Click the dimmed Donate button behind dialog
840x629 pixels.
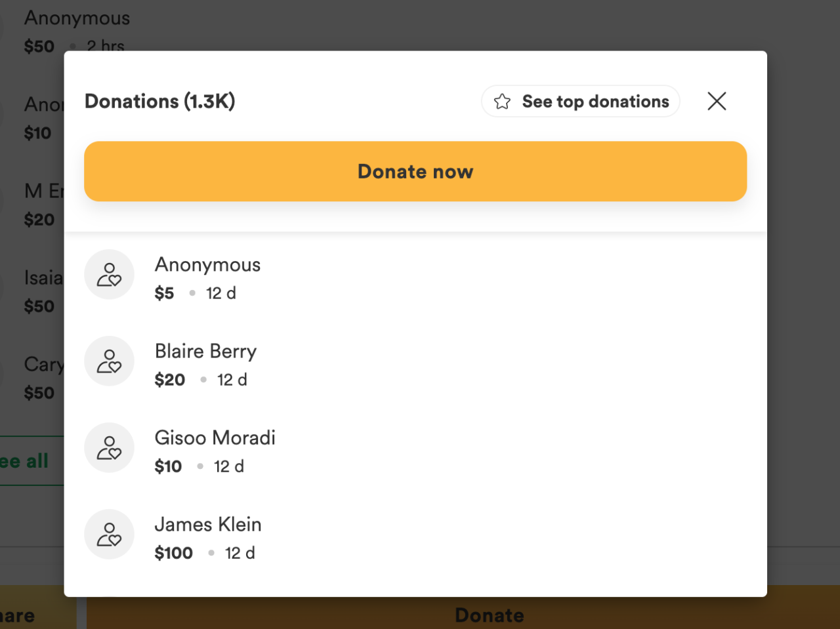pyautogui.click(x=489, y=615)
